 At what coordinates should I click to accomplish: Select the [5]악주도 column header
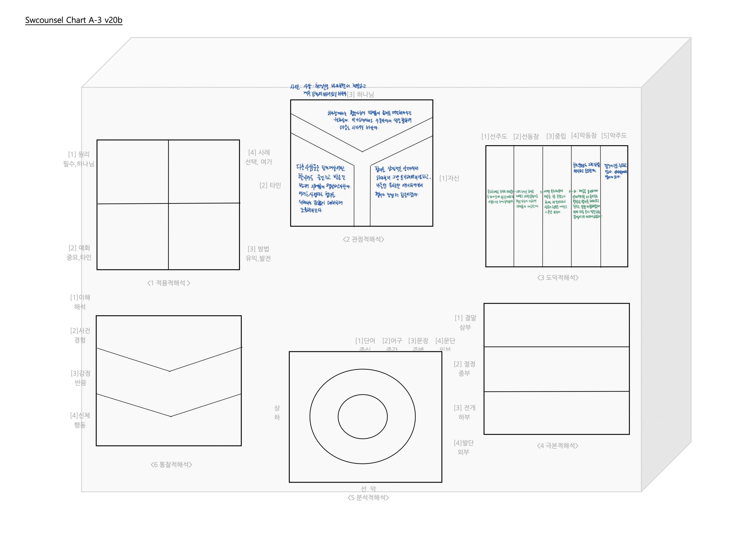point(614,135)
